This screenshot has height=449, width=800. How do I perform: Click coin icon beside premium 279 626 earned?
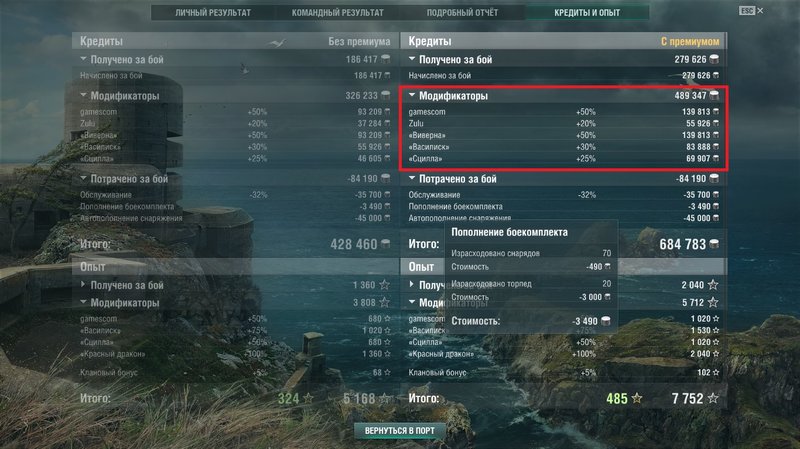pyautogui.click(x=714, y=60)
